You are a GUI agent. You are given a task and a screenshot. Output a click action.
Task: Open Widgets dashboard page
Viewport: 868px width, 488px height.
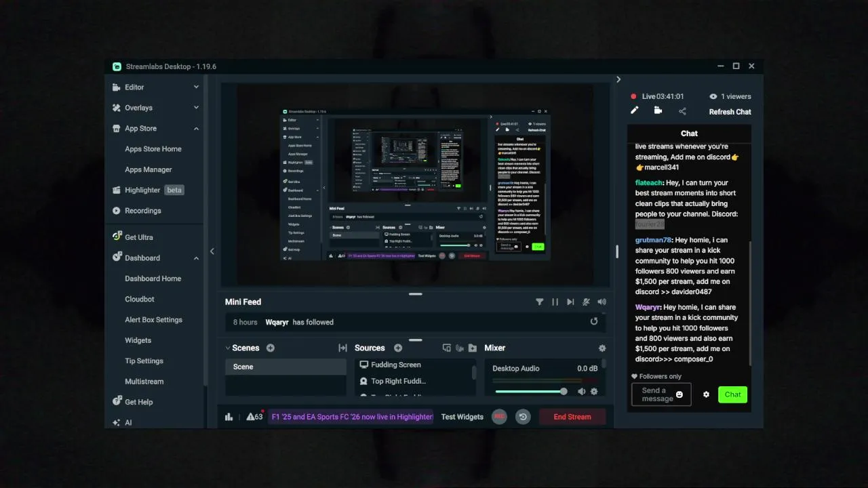click(x=138, y=340)
